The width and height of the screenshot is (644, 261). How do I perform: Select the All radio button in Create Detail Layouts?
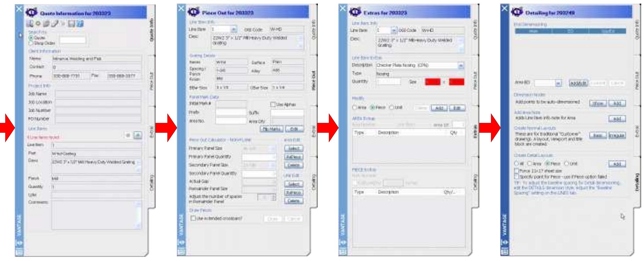pyautogui.click(x=516, y=164)
